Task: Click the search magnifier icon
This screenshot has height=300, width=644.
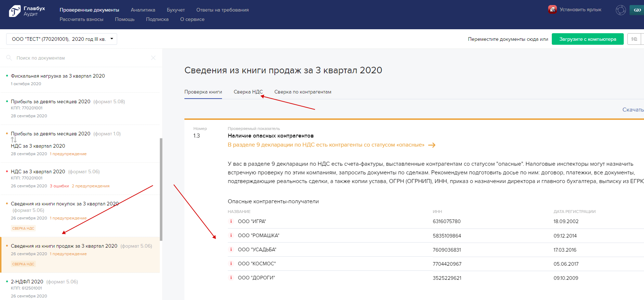Action: (9, 58)
